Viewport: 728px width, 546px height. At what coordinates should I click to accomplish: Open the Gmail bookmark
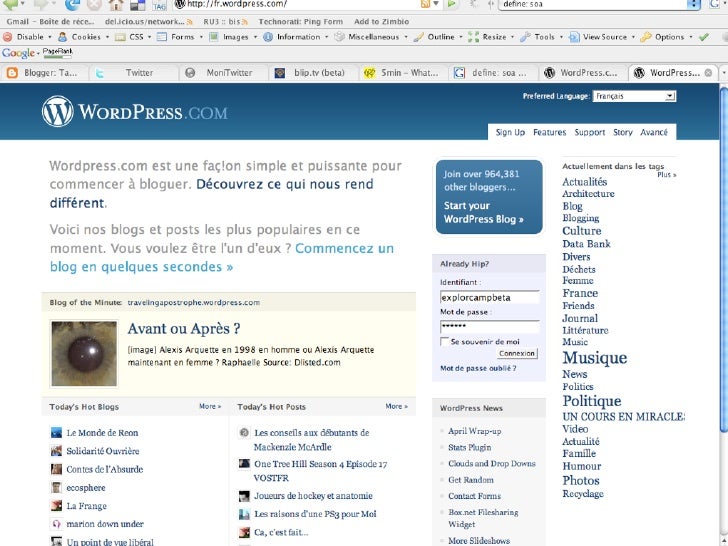coord(50,21)
